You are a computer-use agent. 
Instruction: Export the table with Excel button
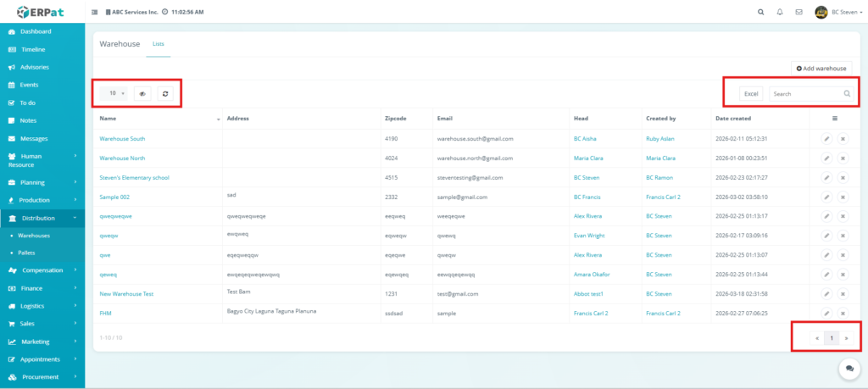(x=751, y=94)
